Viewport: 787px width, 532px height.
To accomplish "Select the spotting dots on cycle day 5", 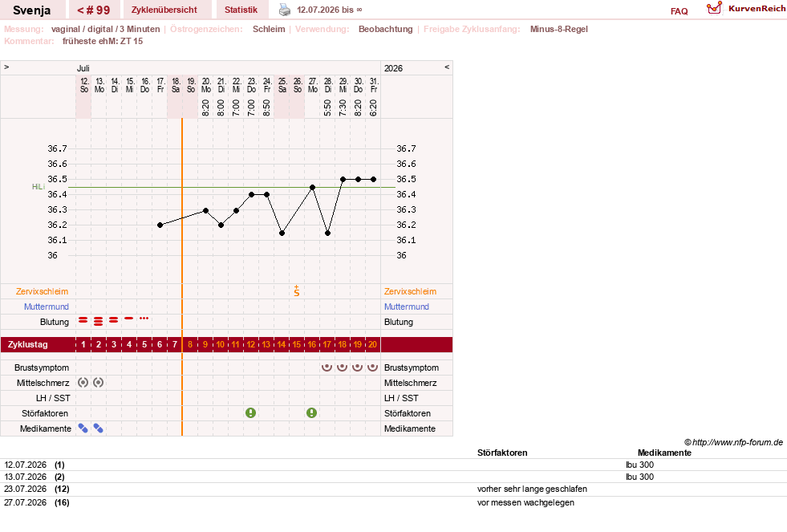I will pyautogui.click(x=144, y=319).
